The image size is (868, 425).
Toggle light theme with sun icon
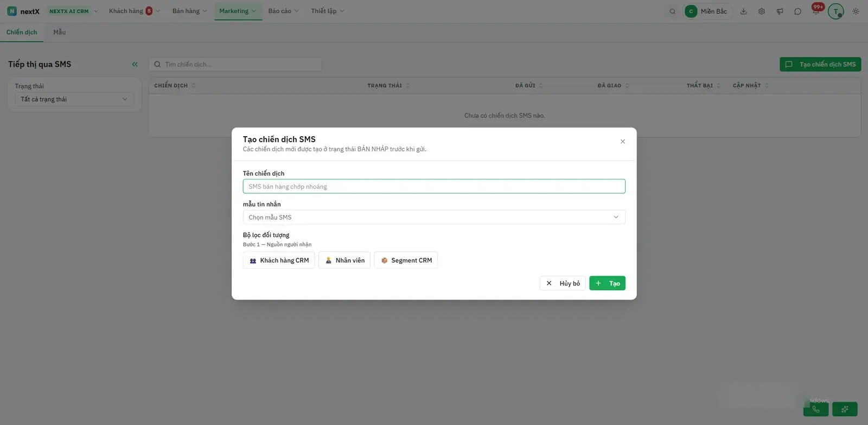856,11
